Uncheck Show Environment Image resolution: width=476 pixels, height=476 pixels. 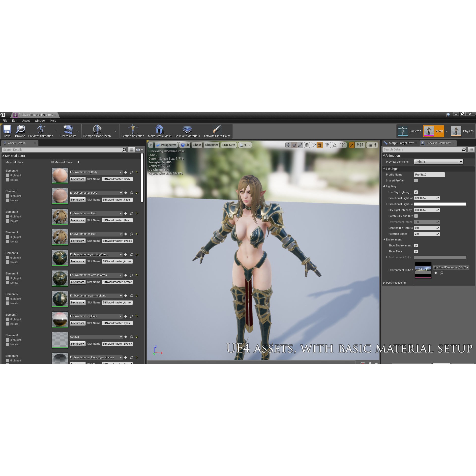point(416,245)
